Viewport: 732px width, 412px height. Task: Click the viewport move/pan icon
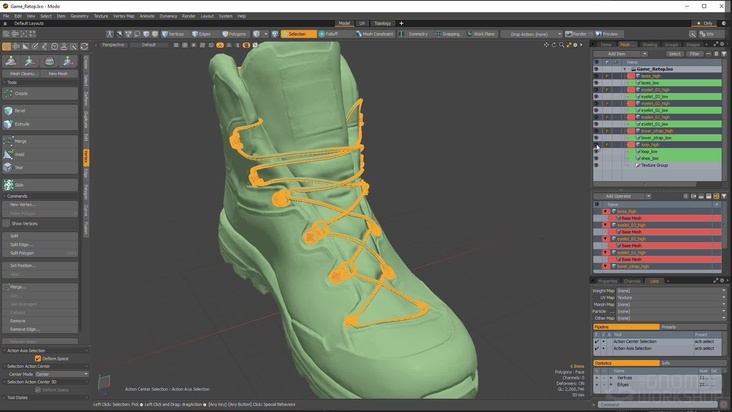click(x=546, y=45)
